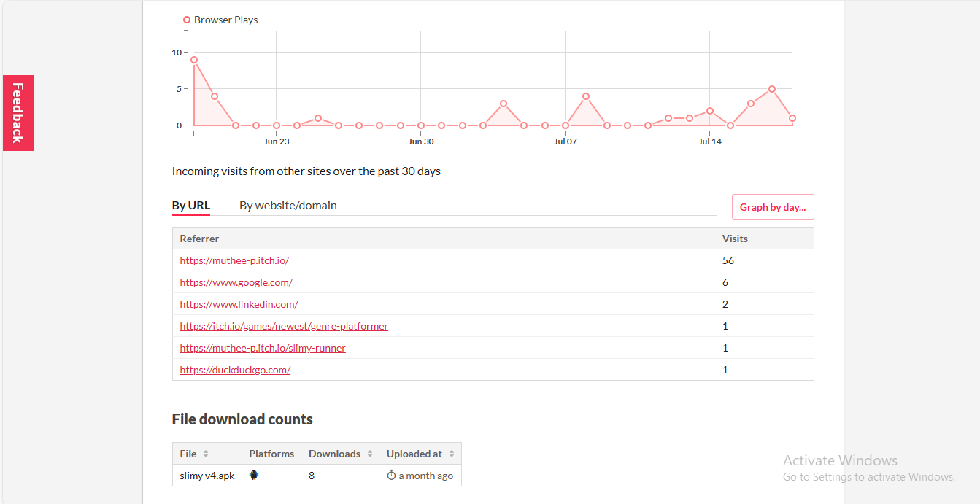Click the Browser Plays legend circle
The width and height of the screenshot is (980, 504).
coord(187,20)
